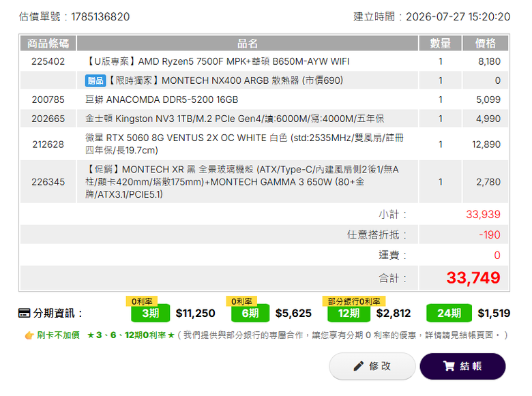532x396 pixels.
Task: Click the $1,519 installment amount
Action: tap(494, 313)
